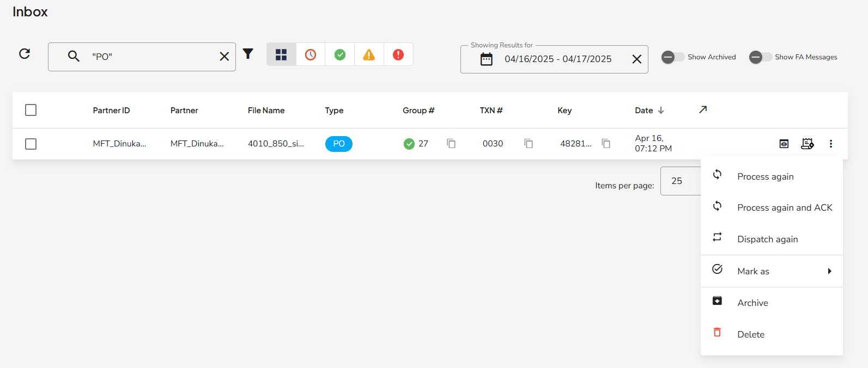This screenshot has width=868, height=368.
Task: Filter by red error status
Action: (x=398, y=54)
